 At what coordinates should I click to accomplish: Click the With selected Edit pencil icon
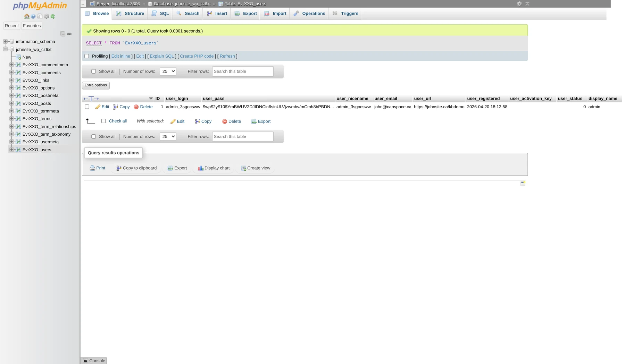click(173, 121)
